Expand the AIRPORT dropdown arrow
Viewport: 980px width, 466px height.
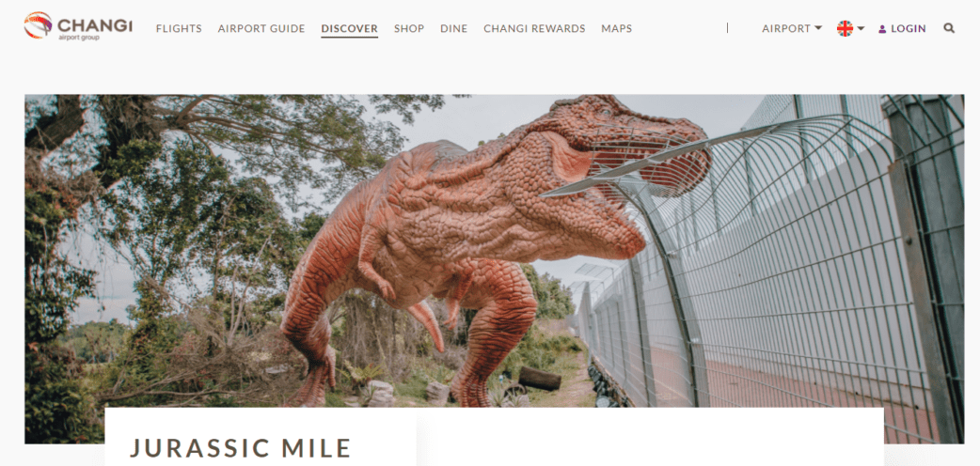818,28
